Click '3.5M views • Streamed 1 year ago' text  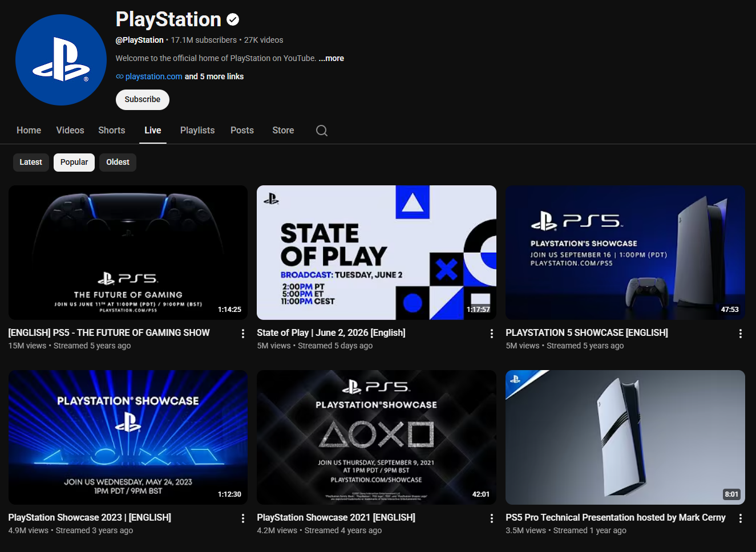(566, 530)
